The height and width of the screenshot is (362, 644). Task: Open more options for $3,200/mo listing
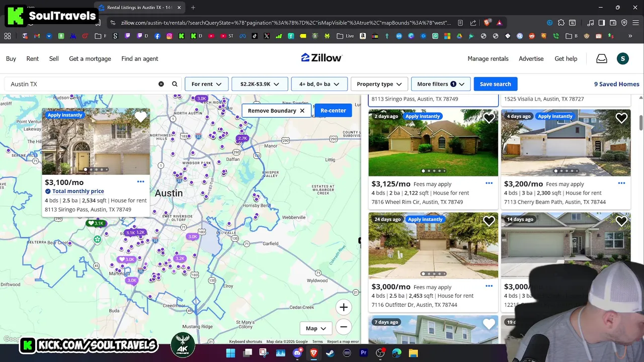coord(621,183)
